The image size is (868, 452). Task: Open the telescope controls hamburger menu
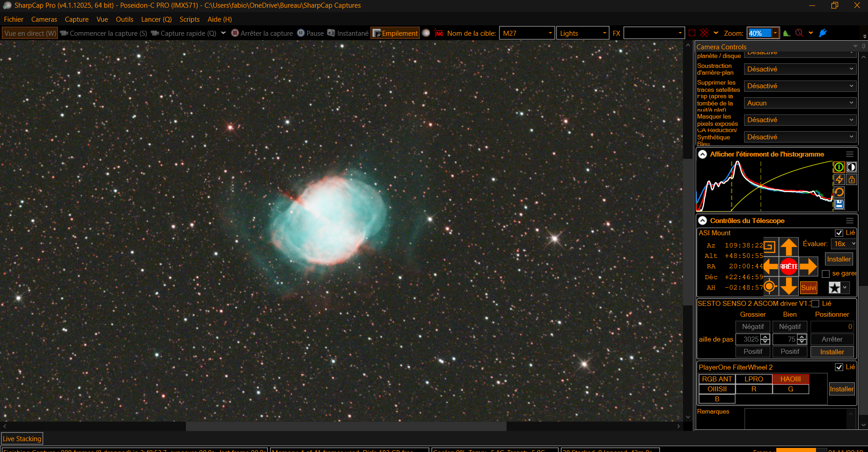pos(850,221)
